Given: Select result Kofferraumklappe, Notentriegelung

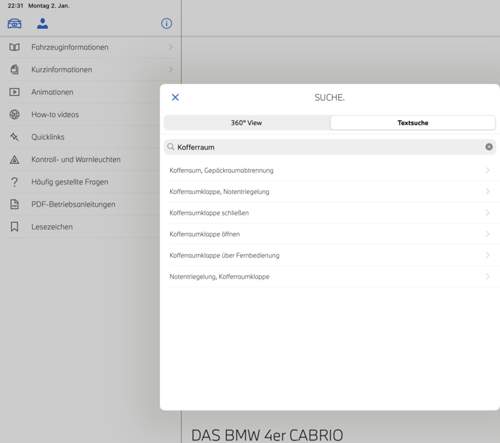Looking at the screenshot, I should pos(329,191).
